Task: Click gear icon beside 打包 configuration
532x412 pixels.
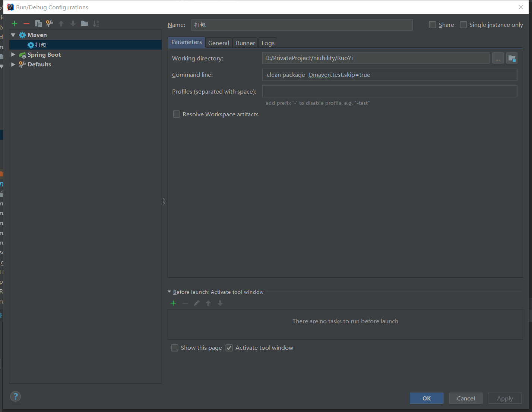Action: pyautogui.click(x=31, y=45)
